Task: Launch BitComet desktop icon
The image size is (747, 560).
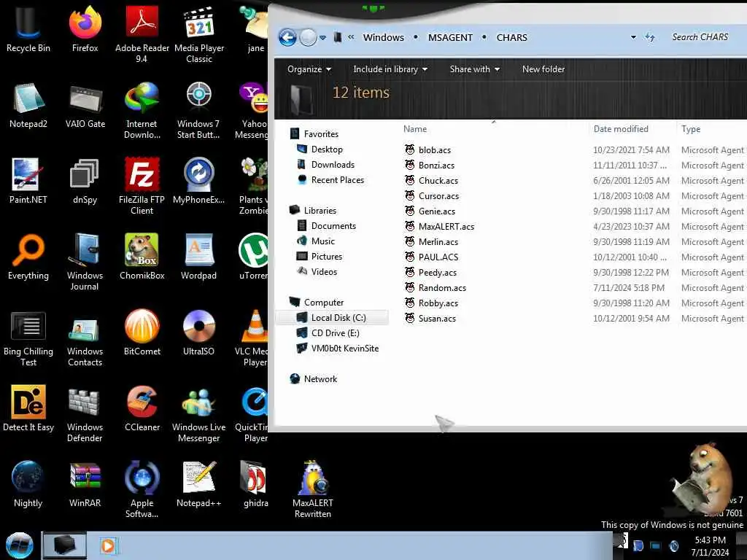Action: [x=142, y=332]
